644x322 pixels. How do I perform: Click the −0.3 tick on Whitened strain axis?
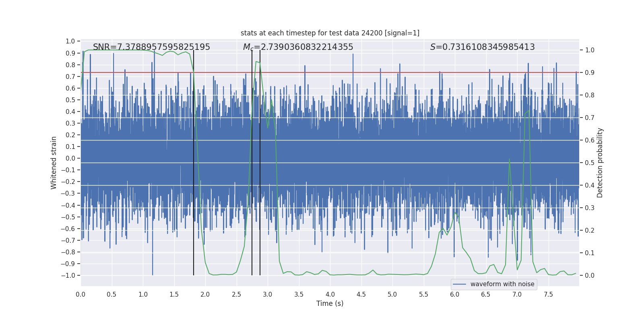click(68, 194)
